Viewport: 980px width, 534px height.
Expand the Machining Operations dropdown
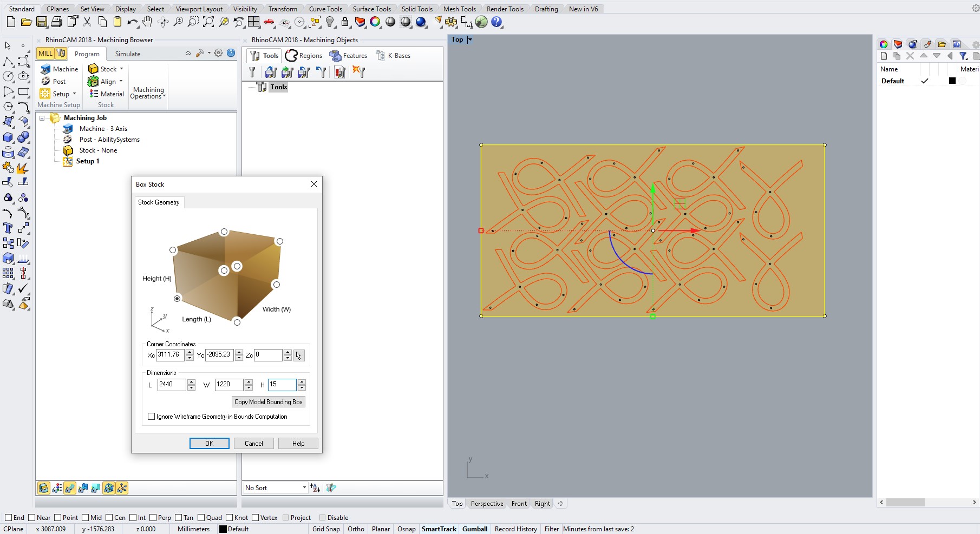click(x=148, y=93)
